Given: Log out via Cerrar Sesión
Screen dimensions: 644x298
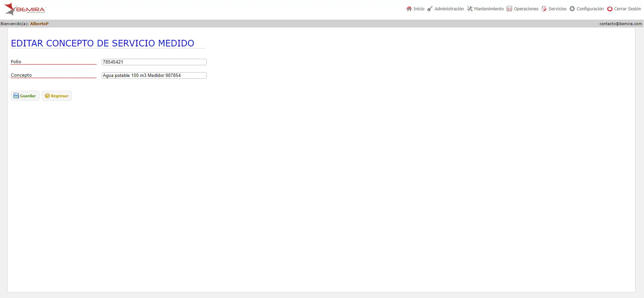Looking at the screenshot, I should click(624, 9).
